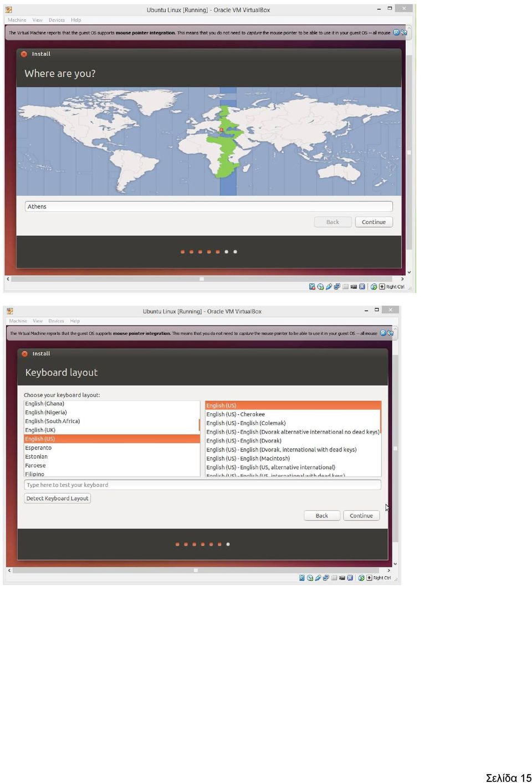The height and width of the screenshot is (783, 532).
Task: Close the Where are you? installer dialog
Action: click(24, 54)
